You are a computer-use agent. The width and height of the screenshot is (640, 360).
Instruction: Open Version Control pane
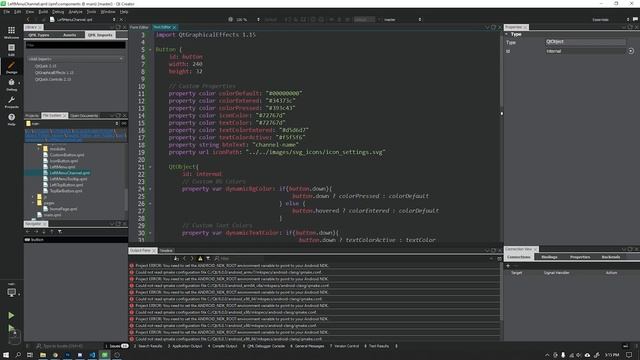(344, 346)
